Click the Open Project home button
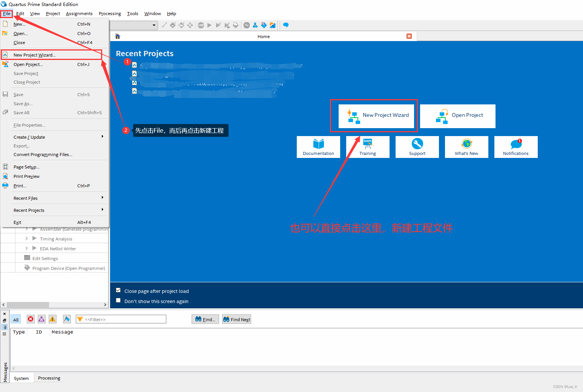This screenshot has height=392, width=583. pyautogui.click(x=457, y=116)
